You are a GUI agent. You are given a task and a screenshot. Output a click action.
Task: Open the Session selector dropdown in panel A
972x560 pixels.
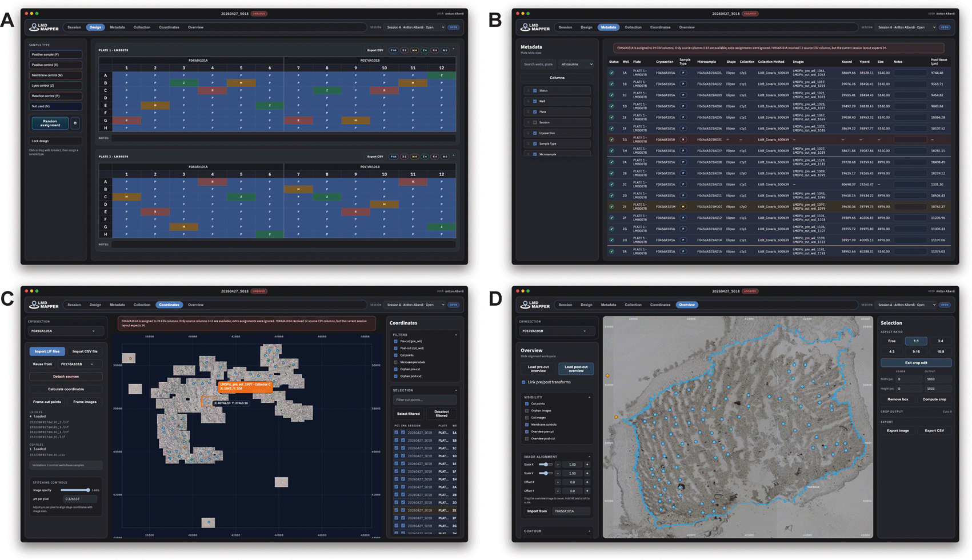(415, 27)
